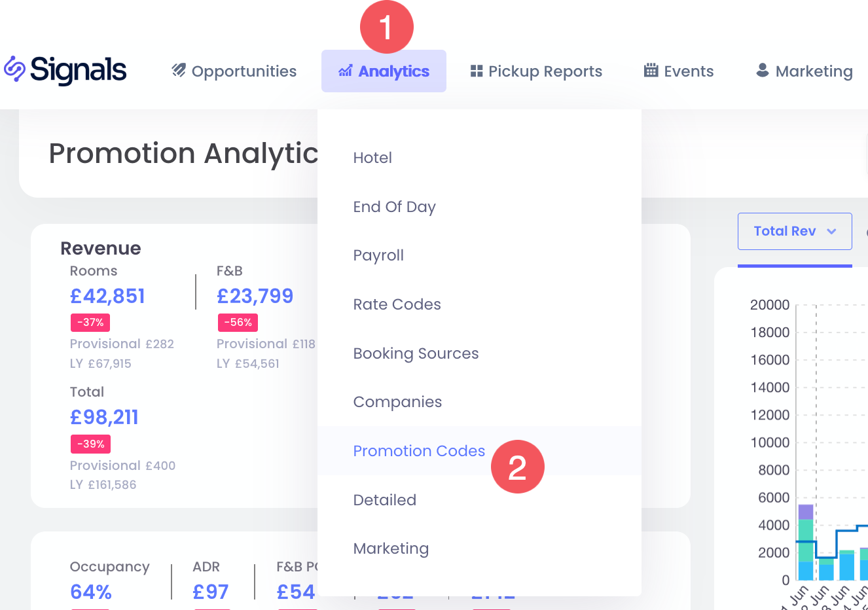Click the Marketing person icon

(x=762, y=70)
